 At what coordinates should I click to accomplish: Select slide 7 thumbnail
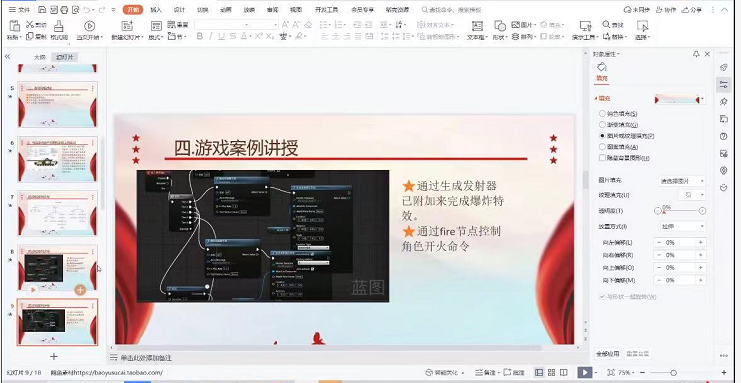point(58,213)
